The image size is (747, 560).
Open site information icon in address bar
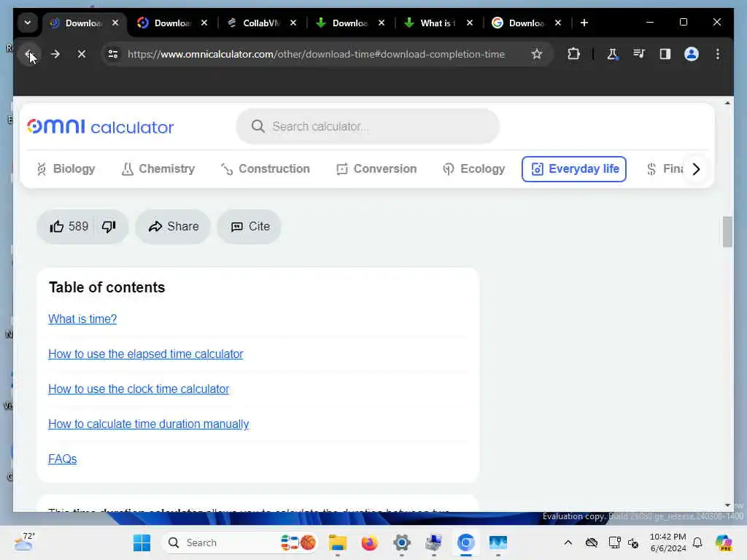(113, 54)
